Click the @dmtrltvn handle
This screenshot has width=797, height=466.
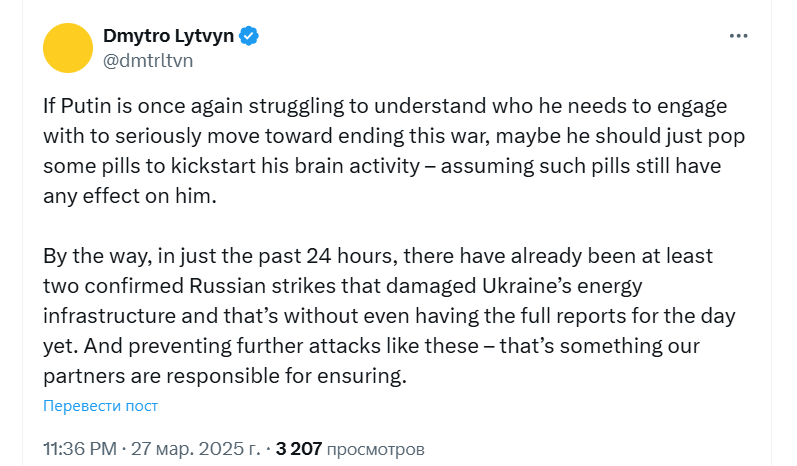pos(148,60)
